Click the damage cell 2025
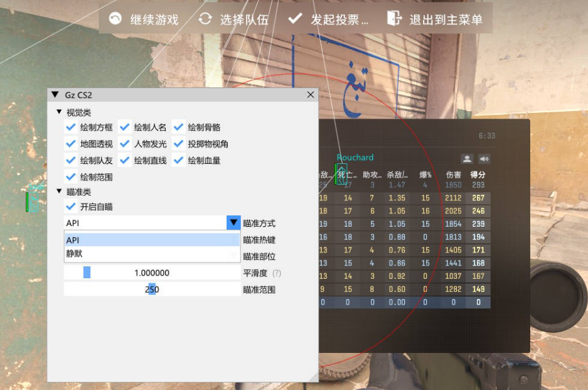The width and height of the screenshot is (588, 390). point(453,211)
